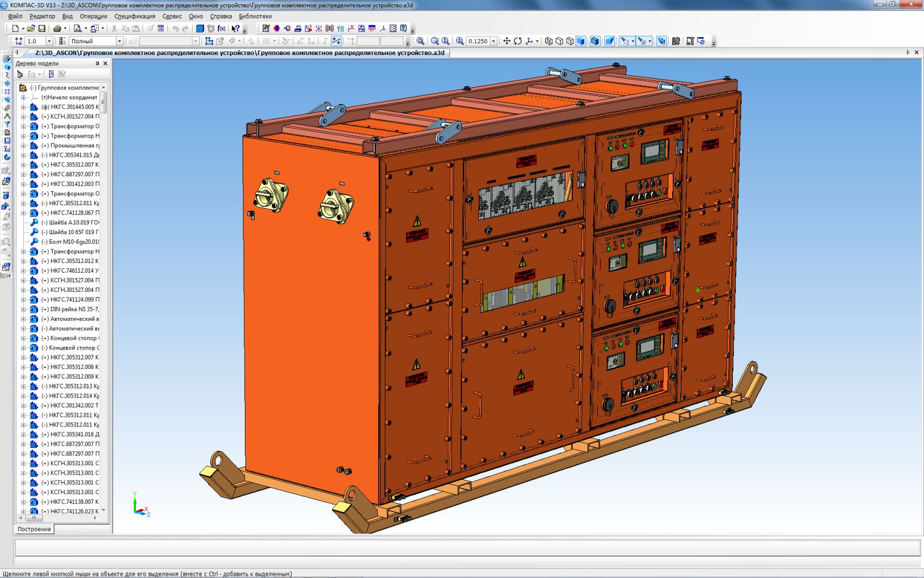The width and height of the screenshot is (924, 578).
Task: Open the Variables f(x) tool
Action: click(221, 28)
